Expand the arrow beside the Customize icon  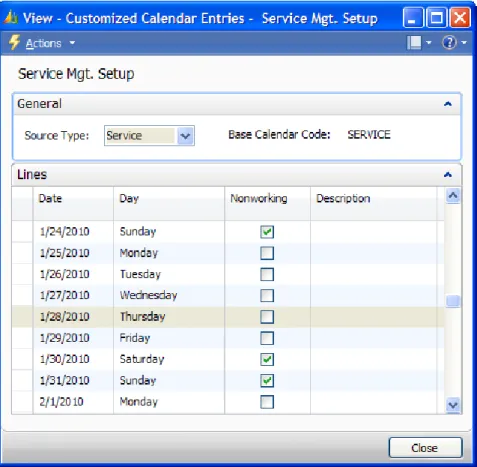[x=429, y=43]
